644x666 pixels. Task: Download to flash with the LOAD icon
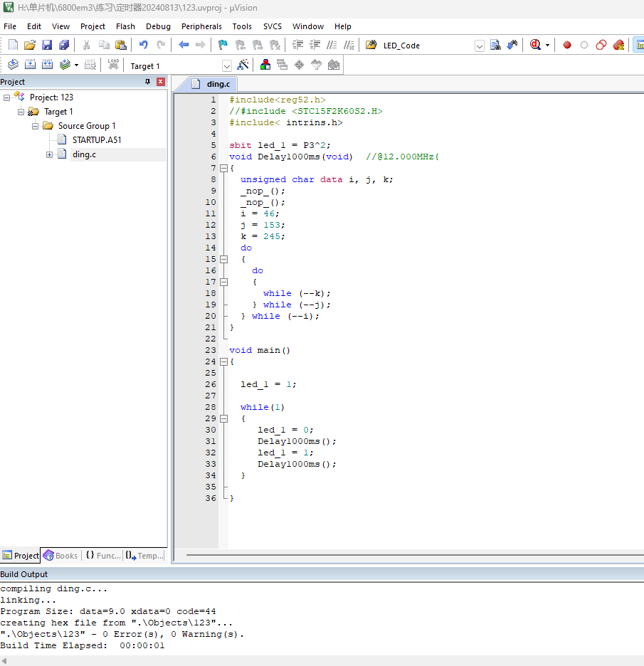(113, 65)
